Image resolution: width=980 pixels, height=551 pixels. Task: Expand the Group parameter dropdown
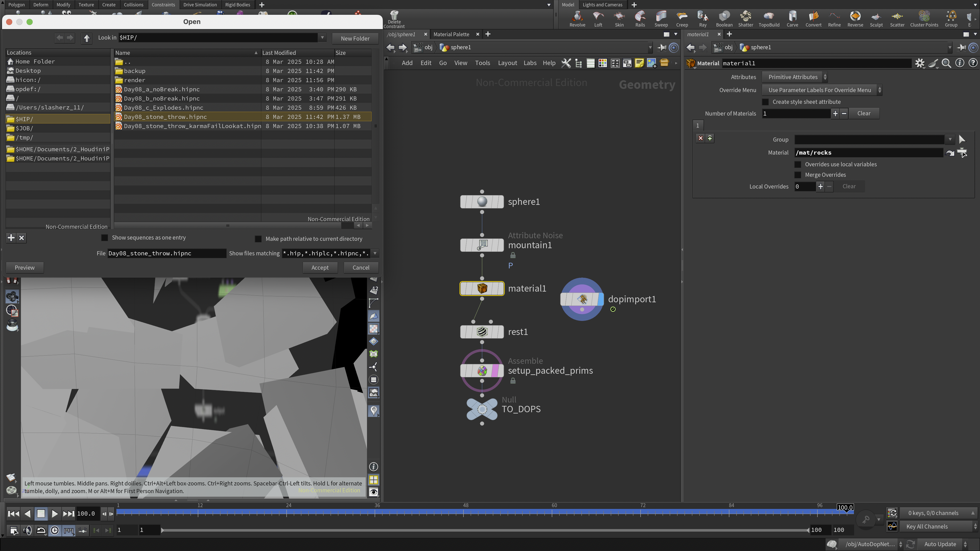[x=950, y=140]
